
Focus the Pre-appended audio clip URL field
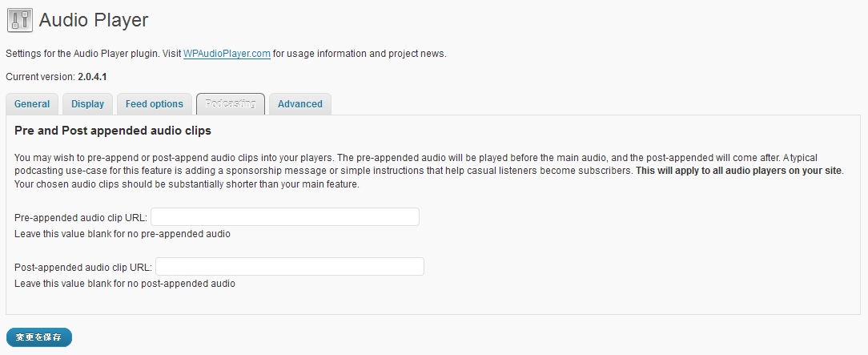285,217
